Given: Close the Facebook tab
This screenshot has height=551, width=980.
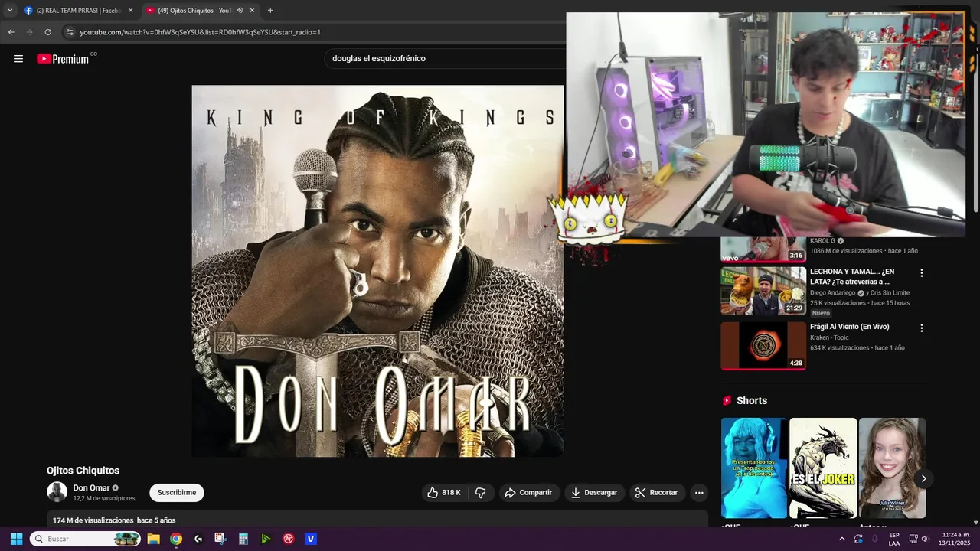Looking at the screenshot, I should click(x=130, y=10).
